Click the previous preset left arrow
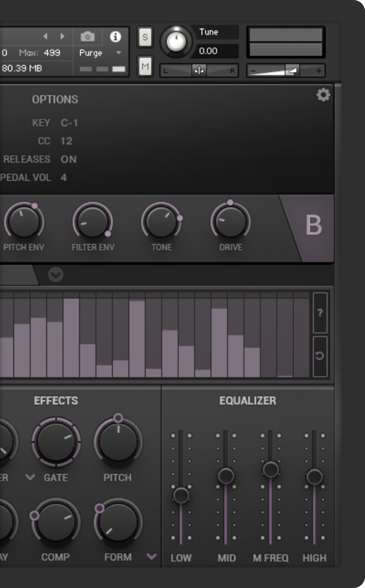This screenshot has height=588, width=365. [45, 36]
